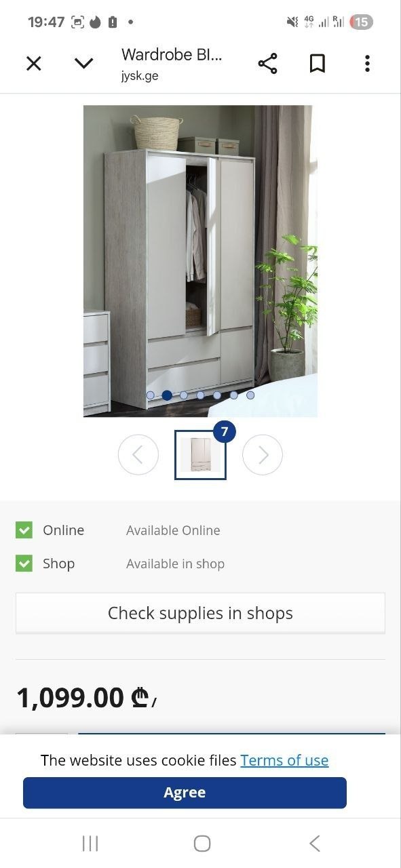Open the main wardrobe product photo
This screenshot has width=401, height=868.
200,261
